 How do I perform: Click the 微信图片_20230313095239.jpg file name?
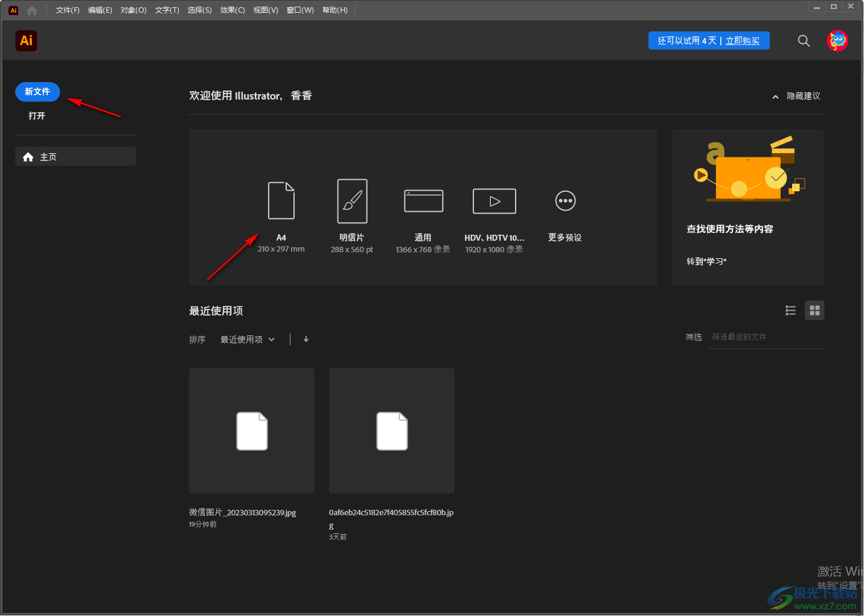pos(243,513)
